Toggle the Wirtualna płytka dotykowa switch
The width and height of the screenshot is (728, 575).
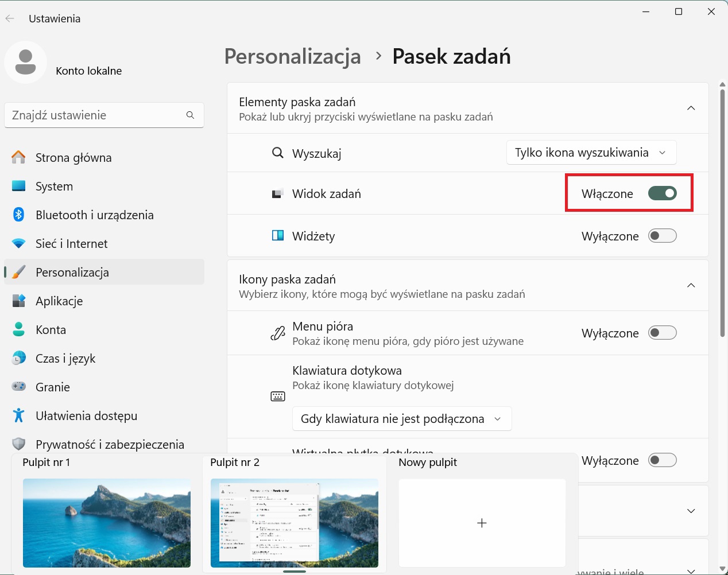[663, 460]
